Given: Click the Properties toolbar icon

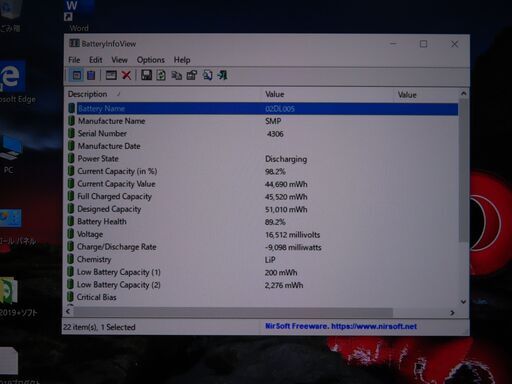Looking at the screenshot, I should tap(192, 75).
